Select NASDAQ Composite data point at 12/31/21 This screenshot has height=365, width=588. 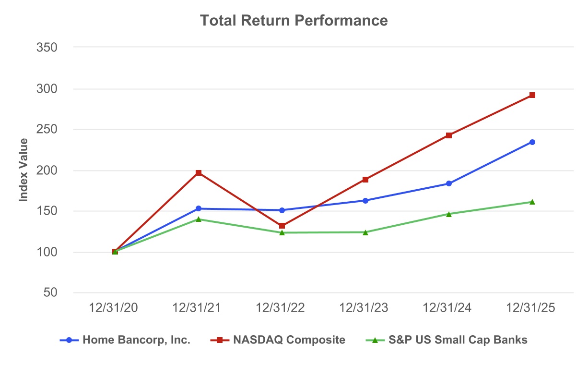click(199, 173)
